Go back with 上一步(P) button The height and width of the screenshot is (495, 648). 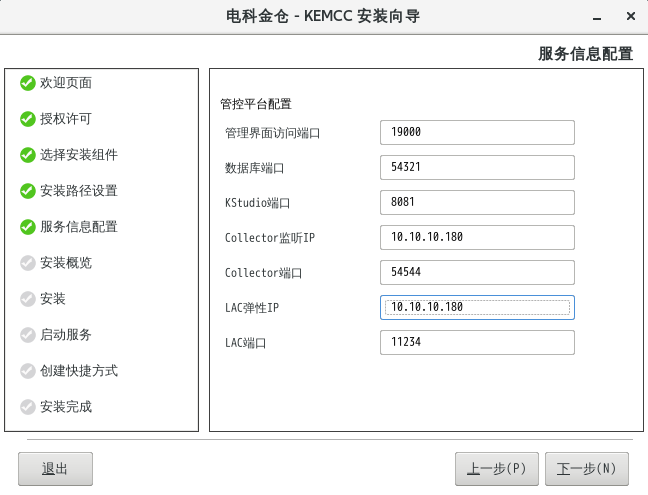pyautogui.click(x=497, y=469)
